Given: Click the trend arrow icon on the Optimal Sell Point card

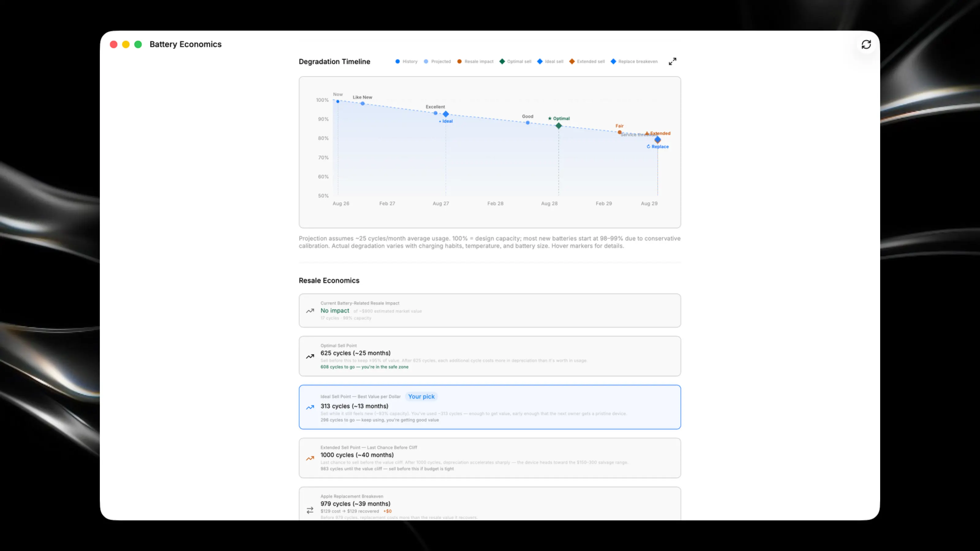Looking at the screenshot, I should click(x=310, y=356).
